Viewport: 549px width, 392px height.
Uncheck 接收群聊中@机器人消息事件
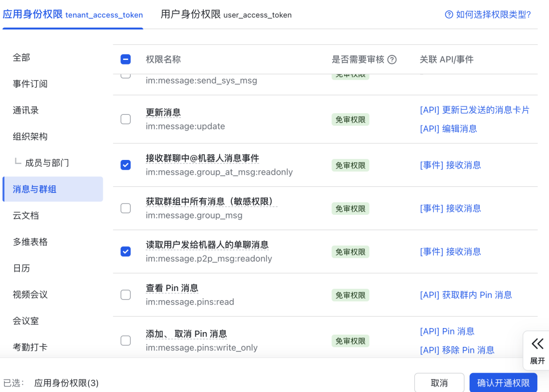[x=126, y=165]
